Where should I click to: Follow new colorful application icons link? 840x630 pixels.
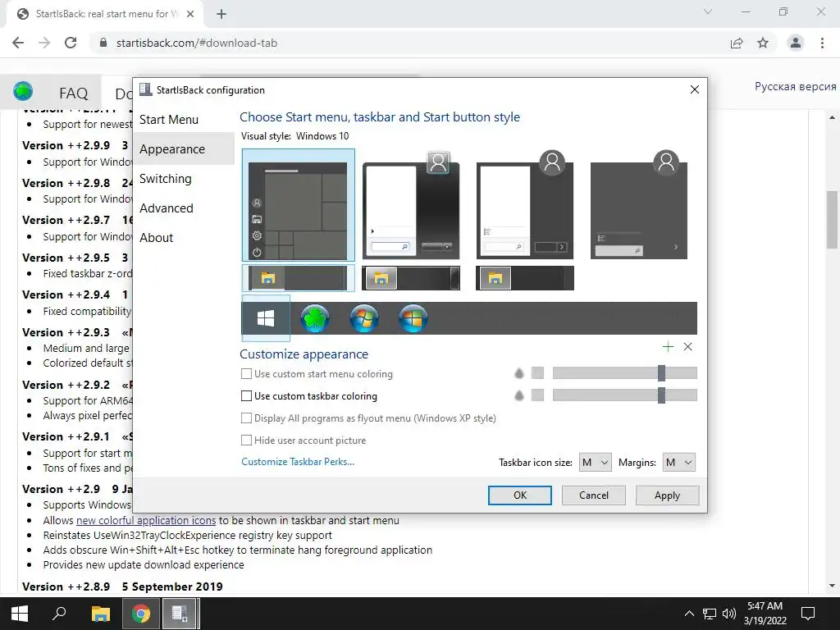pyautogui.click(x=146, y=520)
